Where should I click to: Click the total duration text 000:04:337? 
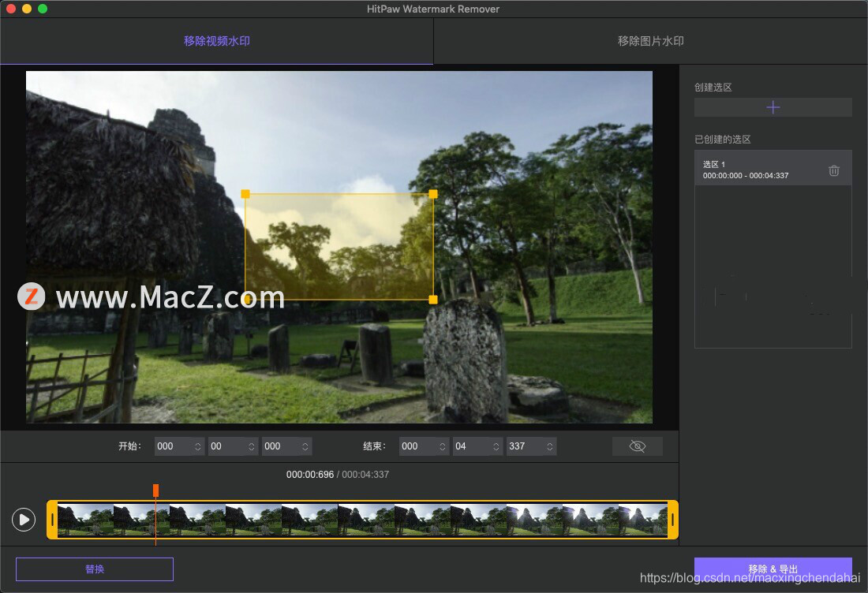(x=365, y=475)
